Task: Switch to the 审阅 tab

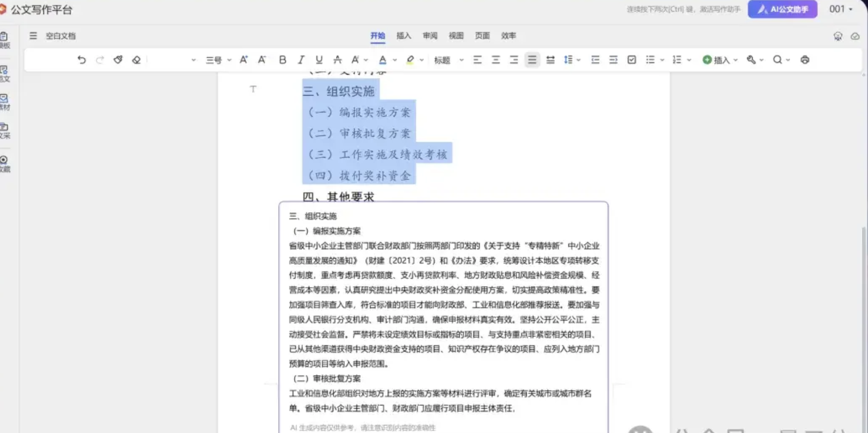Action: pyautogui.click(x=430, y=36)
